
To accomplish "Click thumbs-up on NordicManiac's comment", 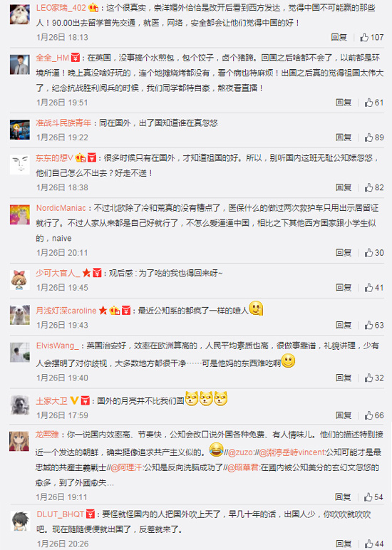I will 374,252.
